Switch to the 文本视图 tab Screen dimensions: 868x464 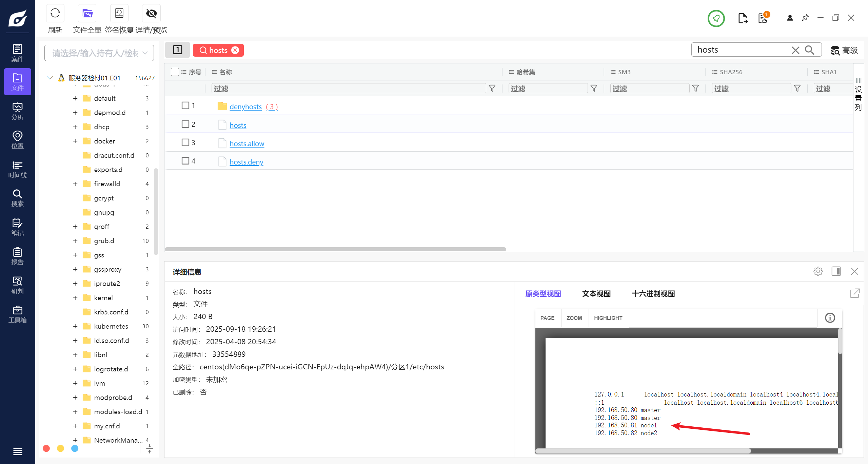(596, 294)
